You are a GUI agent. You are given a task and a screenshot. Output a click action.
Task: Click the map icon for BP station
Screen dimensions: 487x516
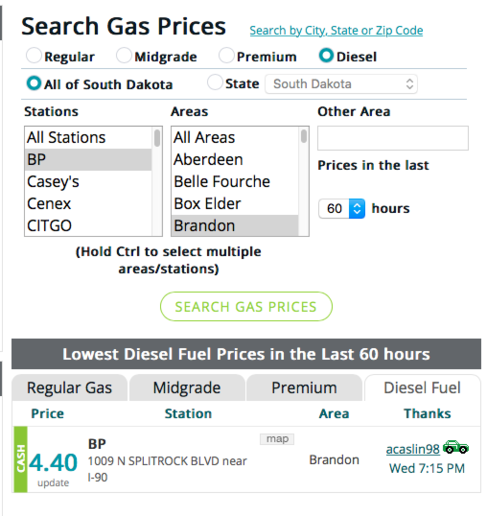[x=277, y=439]
